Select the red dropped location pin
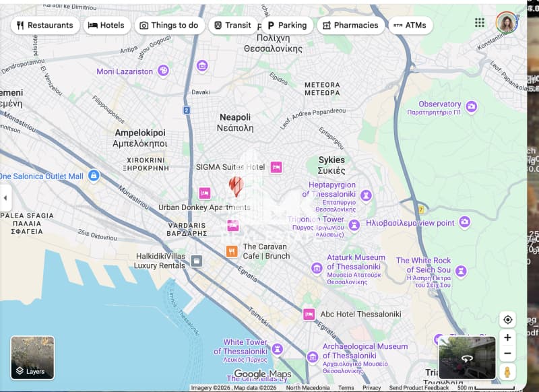The image size is (539, 392). 236,186
